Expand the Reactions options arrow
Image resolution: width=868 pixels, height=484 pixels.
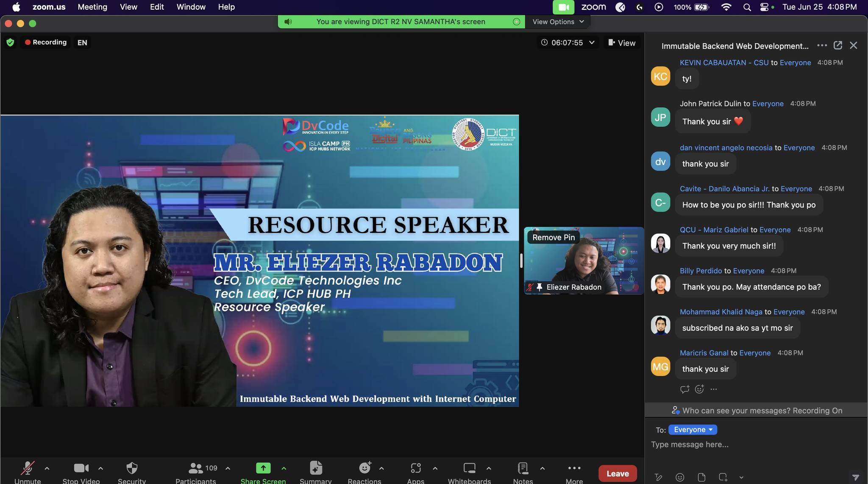(381, 468)
